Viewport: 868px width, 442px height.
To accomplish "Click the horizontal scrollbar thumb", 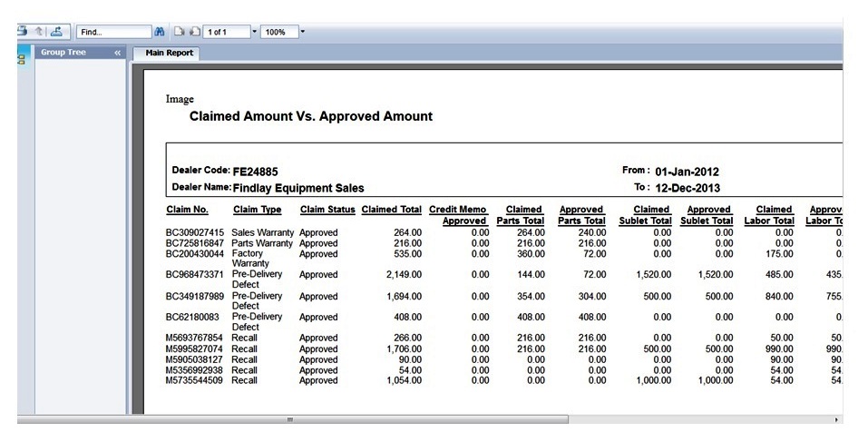I will click(290, 419).
